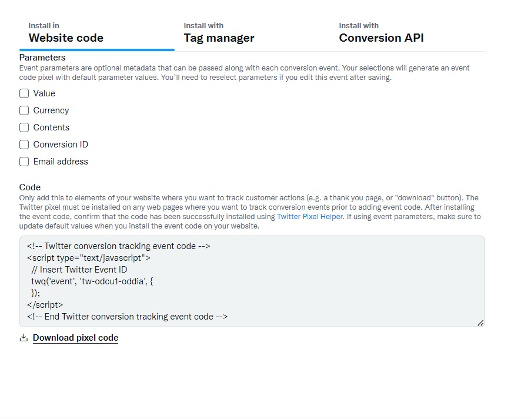Go to the Conversion API tab

click(408, 34)
